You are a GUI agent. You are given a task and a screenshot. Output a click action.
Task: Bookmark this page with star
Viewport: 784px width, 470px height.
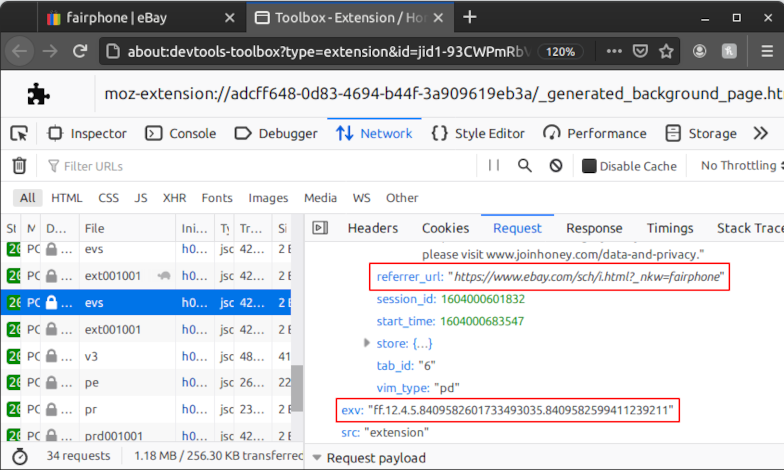(x=666, y=51)
